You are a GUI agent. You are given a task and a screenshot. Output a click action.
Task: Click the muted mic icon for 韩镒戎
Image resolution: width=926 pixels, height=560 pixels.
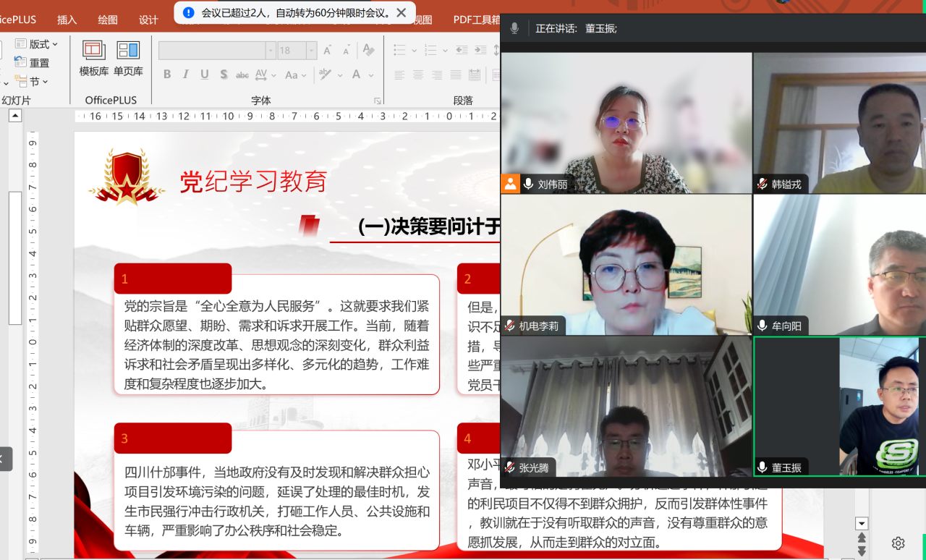[x=762, y=184]
